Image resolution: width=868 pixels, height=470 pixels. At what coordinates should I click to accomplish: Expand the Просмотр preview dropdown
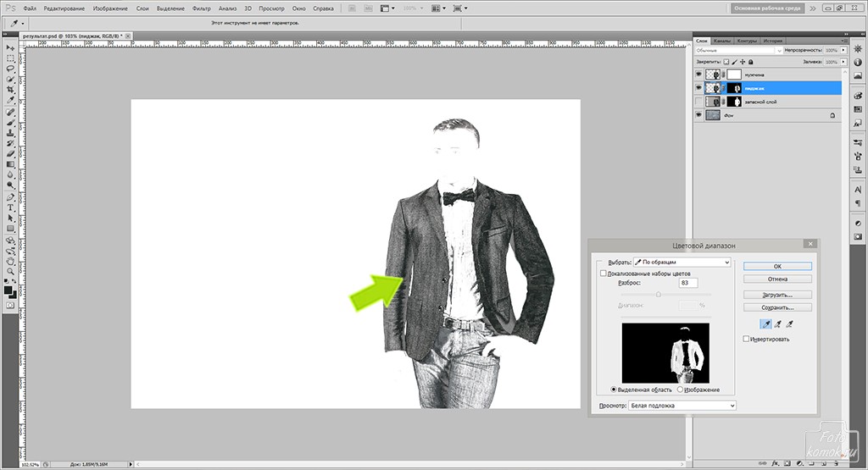[x=682, y=406]
